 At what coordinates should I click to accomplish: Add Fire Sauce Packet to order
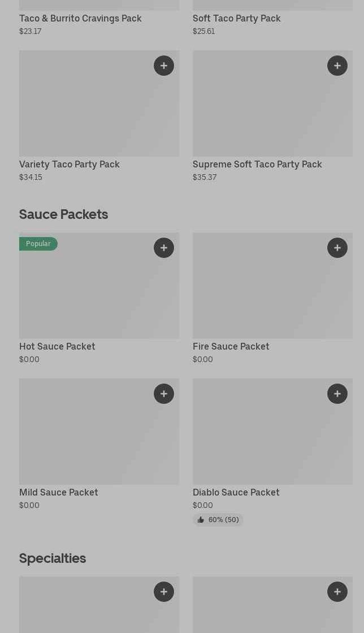[x=337, y=248]
